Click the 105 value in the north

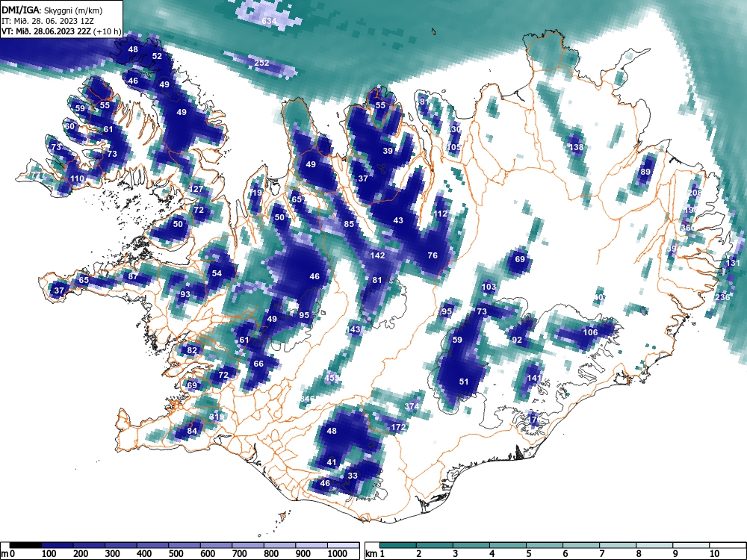tap(454, 147)
